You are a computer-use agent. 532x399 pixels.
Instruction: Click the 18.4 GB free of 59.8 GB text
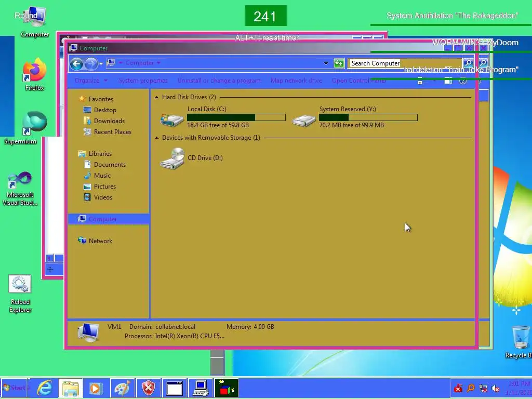pyautogui.click(x=218, y=125)
